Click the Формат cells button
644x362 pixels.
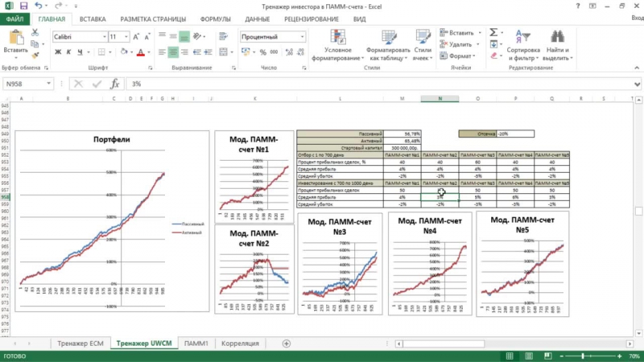coord(457,56)
